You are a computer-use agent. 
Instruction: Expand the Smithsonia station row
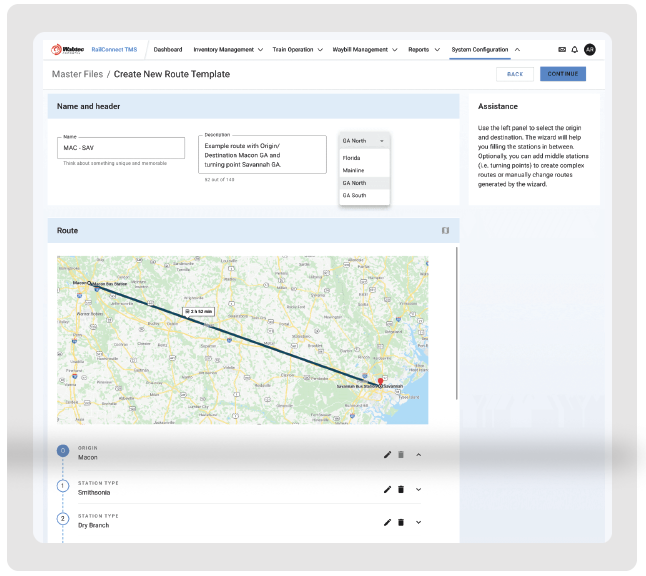click(x=418, y=489)
